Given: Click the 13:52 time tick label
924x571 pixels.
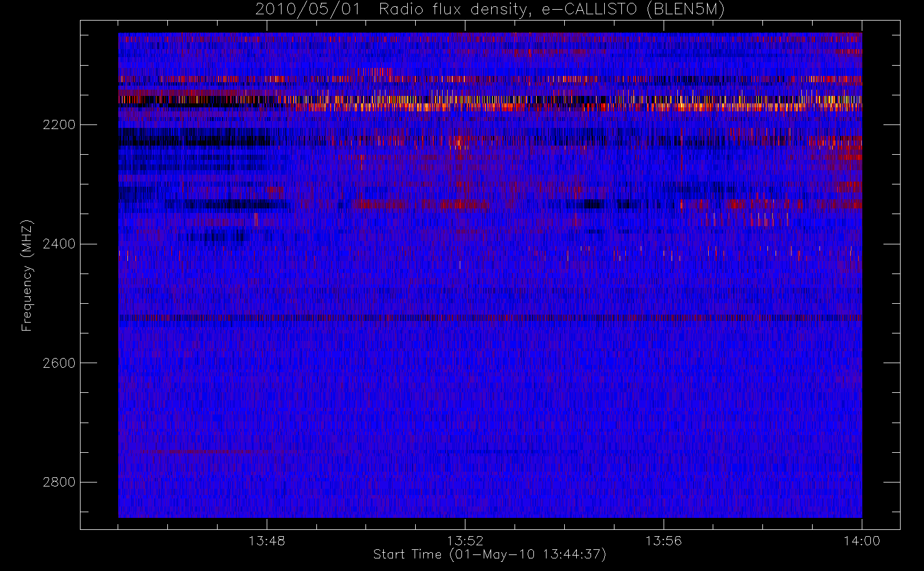Looking at the screenshot, I should [465, 541].
